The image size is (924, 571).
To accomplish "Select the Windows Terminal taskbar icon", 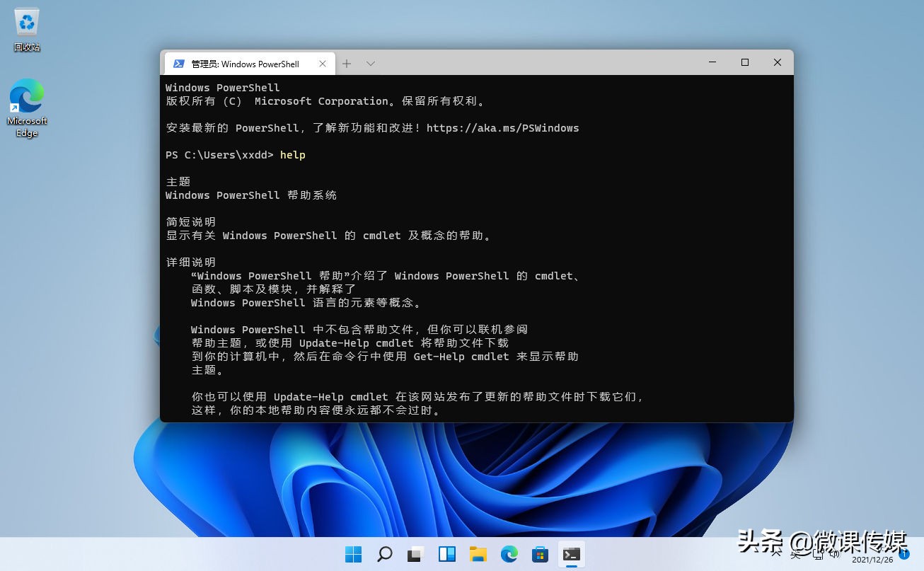I will (x=572, y=554).
